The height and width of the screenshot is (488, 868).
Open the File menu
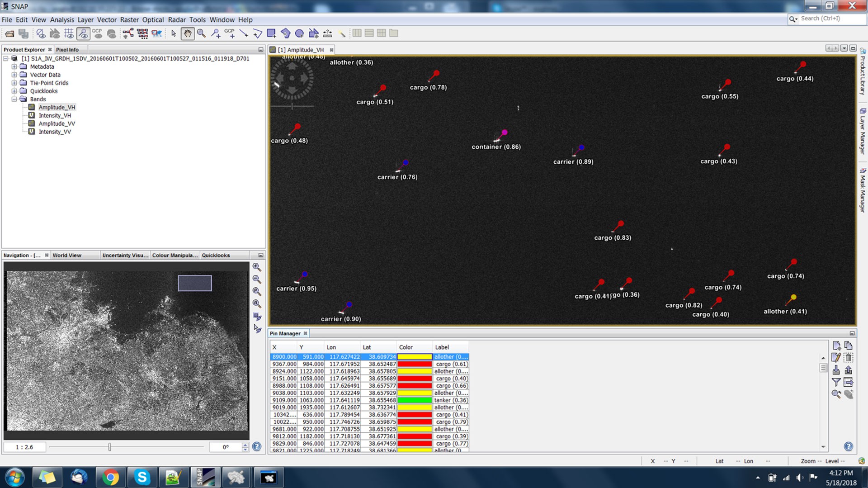(x=7, y=20)
